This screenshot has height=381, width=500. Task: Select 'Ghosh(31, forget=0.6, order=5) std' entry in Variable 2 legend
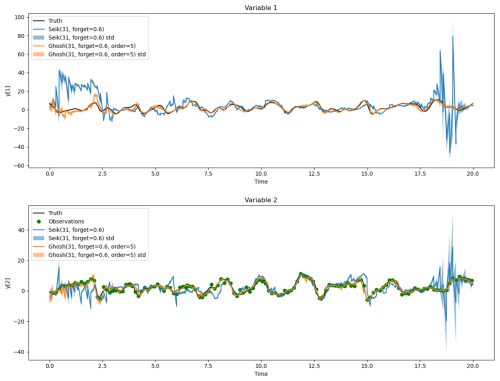89,255
